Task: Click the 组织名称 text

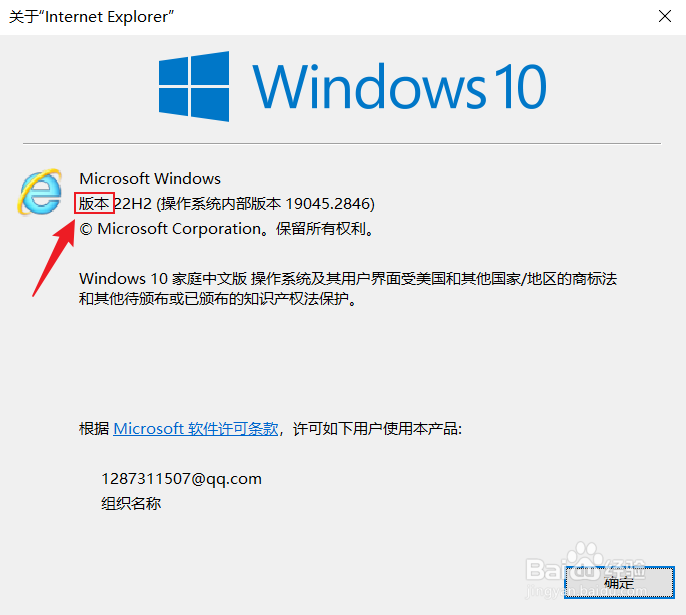Action: tap(131, 503)
